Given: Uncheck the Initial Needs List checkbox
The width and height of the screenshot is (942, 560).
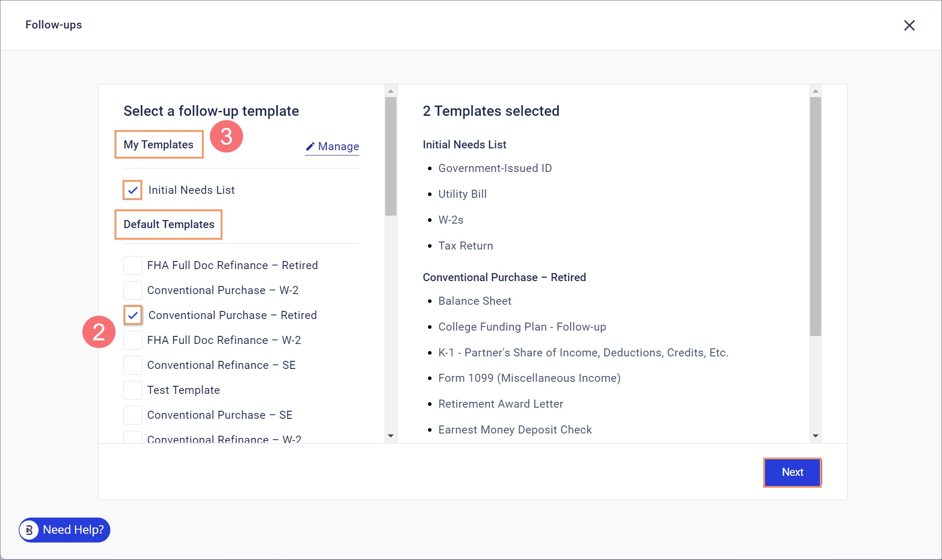Looking at the screenshot, I should coord(132,190).
